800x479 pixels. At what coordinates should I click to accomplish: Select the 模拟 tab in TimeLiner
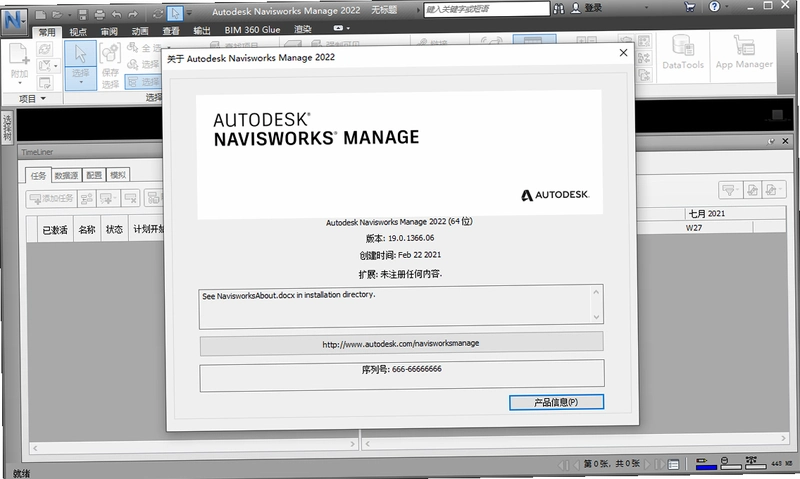pos(118,174)
